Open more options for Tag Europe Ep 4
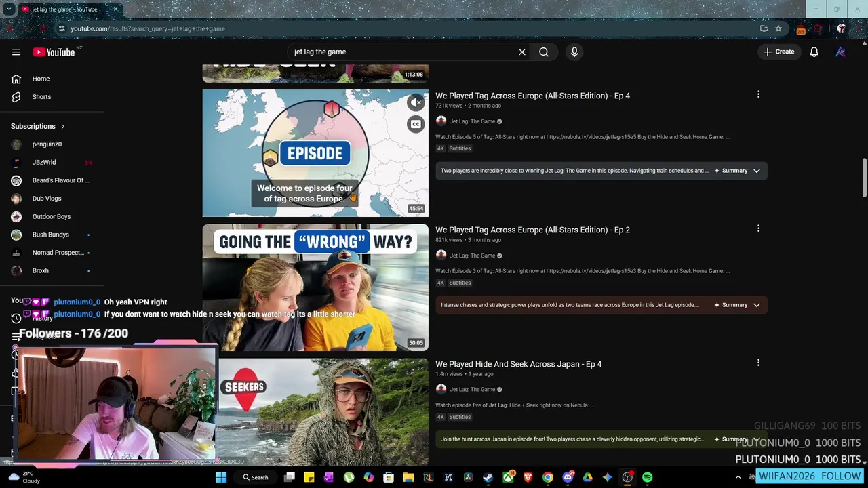 click(758, 95)
